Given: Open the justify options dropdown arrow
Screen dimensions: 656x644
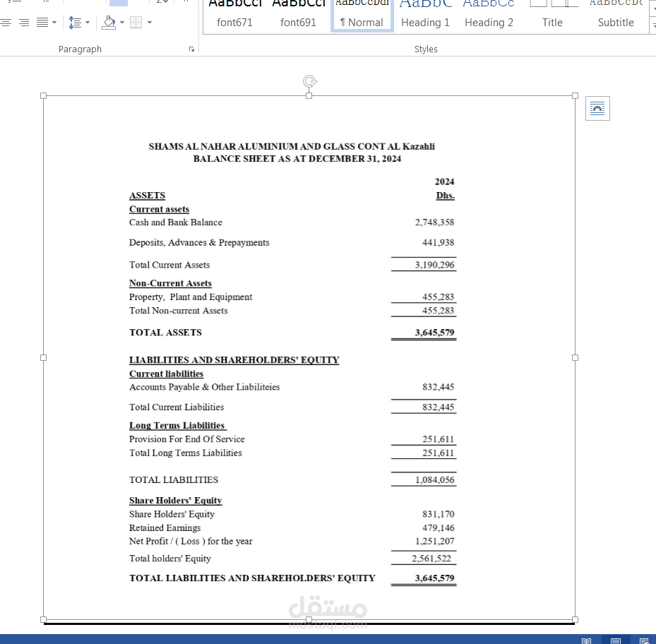Looking at the screenshot, I should coord(54,23).
